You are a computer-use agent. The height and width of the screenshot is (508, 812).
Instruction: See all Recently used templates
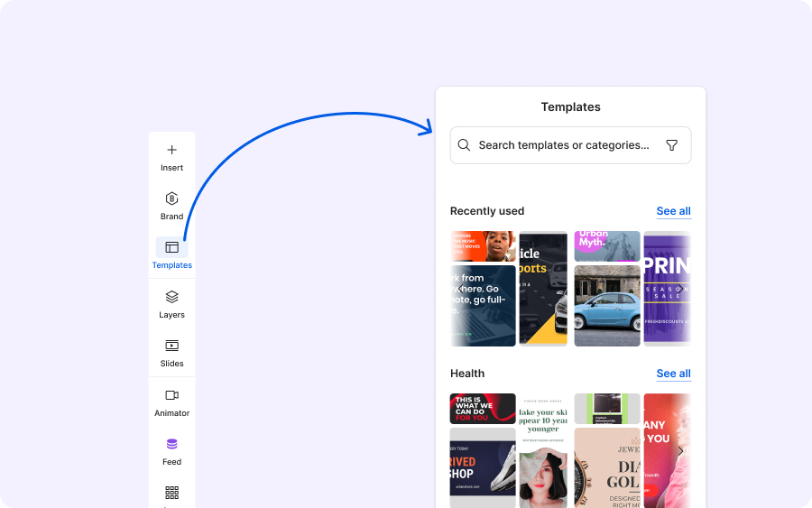[674, 211]
